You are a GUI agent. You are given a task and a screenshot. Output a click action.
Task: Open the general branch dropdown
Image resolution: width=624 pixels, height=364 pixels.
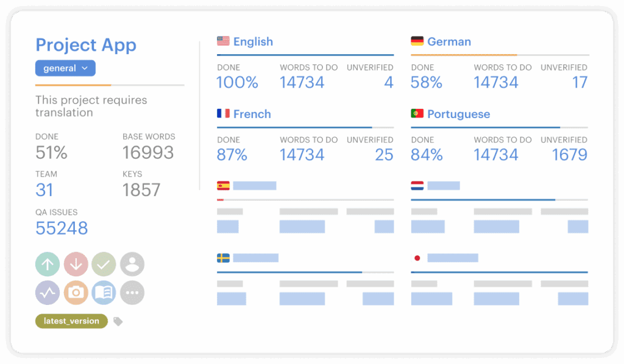[65, 68]
